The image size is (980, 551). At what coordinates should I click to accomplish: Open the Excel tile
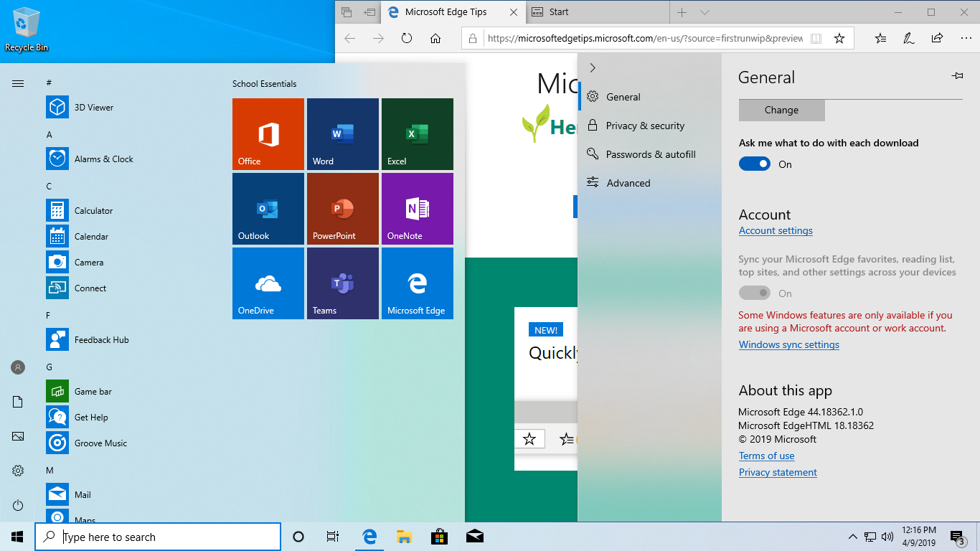[x=418, y=134]
